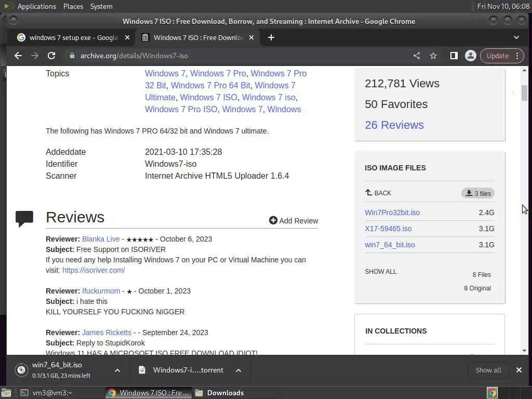Download Win7Pro32bit.iso
This screenshot has width=532, height=399.
pyautogui.click(x=392, y=212)
